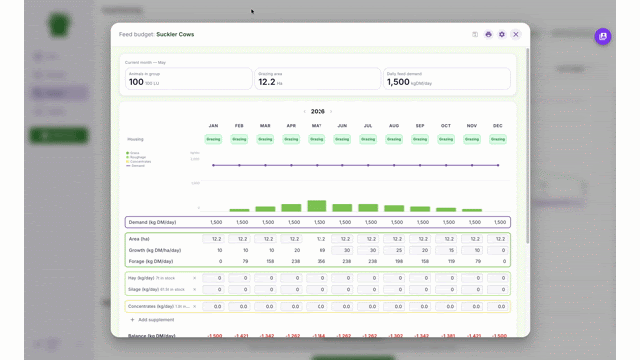Viewport: 640px width, 360px height.
Task: Edit January Area field
Action: [213, 239]
